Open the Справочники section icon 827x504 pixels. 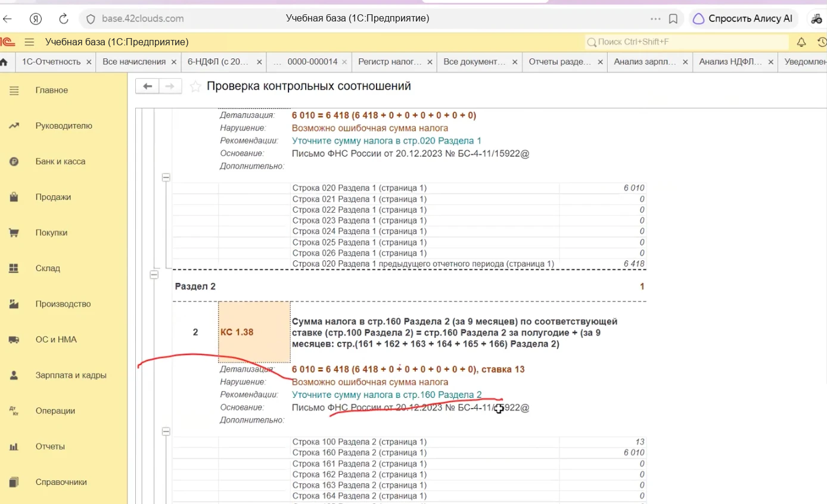point(14,482)
